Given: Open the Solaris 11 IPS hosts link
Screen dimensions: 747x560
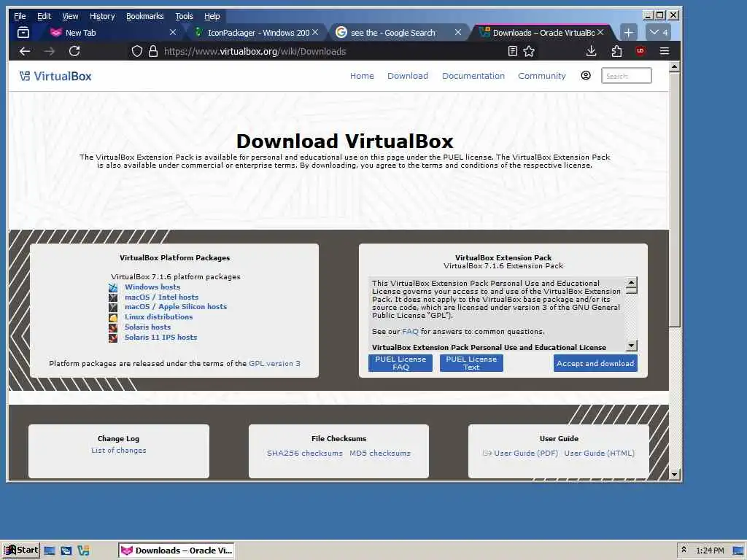Looking at the screenshot, I should point(160,337).
